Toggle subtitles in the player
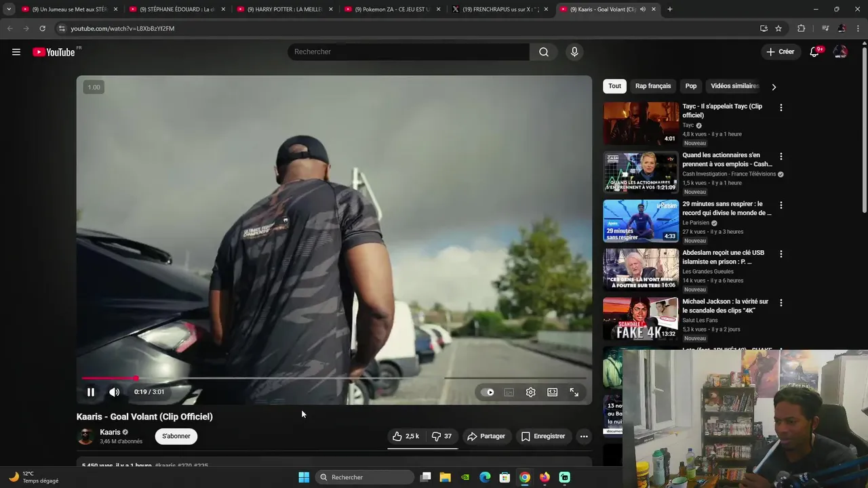The width and height of the screenshot is (868, 488). click(509, 392)
